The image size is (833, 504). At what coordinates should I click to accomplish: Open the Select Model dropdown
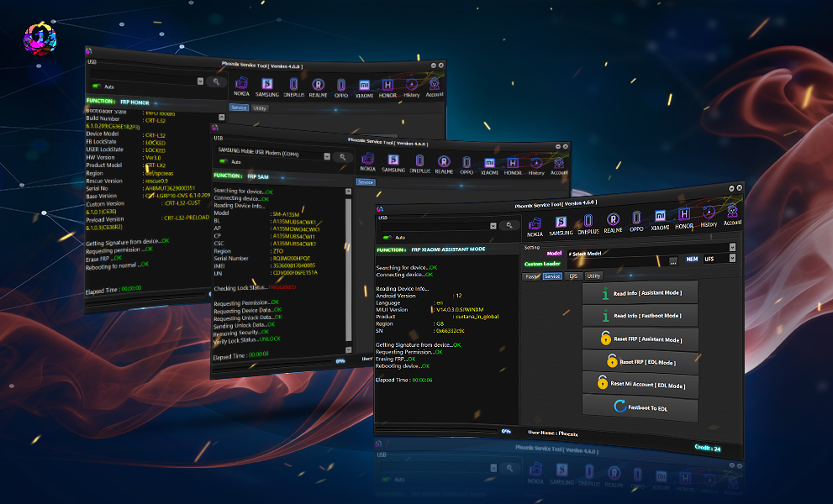click(731, 247)
